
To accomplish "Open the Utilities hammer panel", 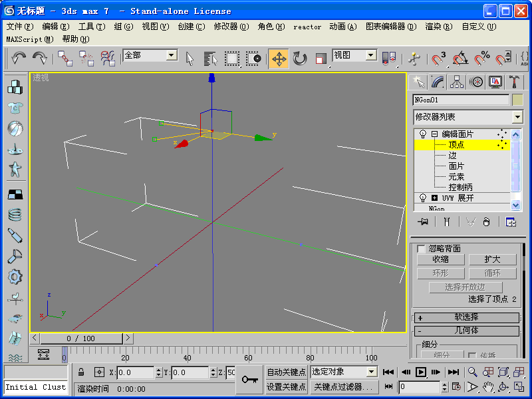I will [515, 82].
